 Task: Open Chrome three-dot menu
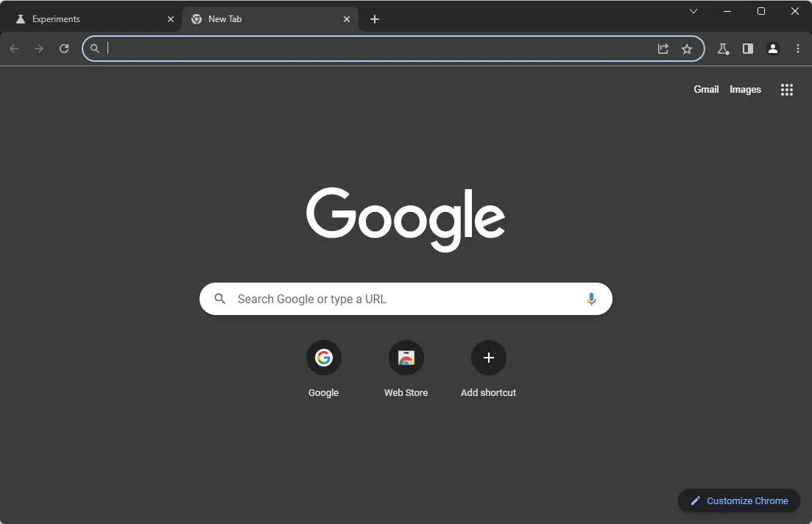click(x=797, y=49)
